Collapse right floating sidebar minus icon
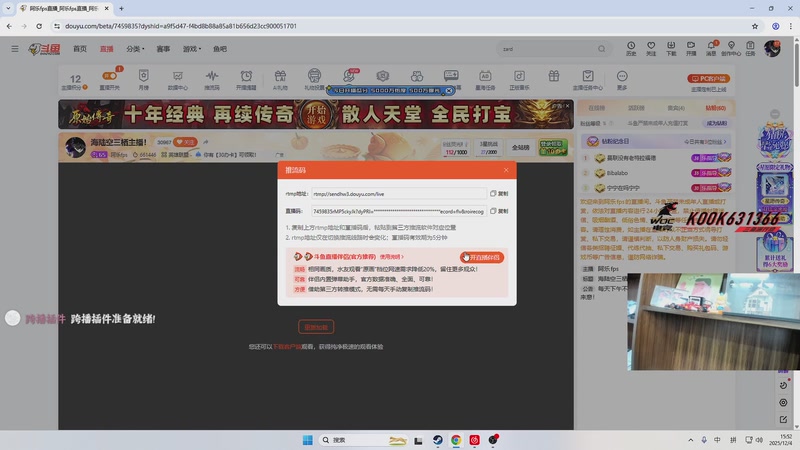Image resolution: width=800 pixels, height=450 pixels. [774, 114]
